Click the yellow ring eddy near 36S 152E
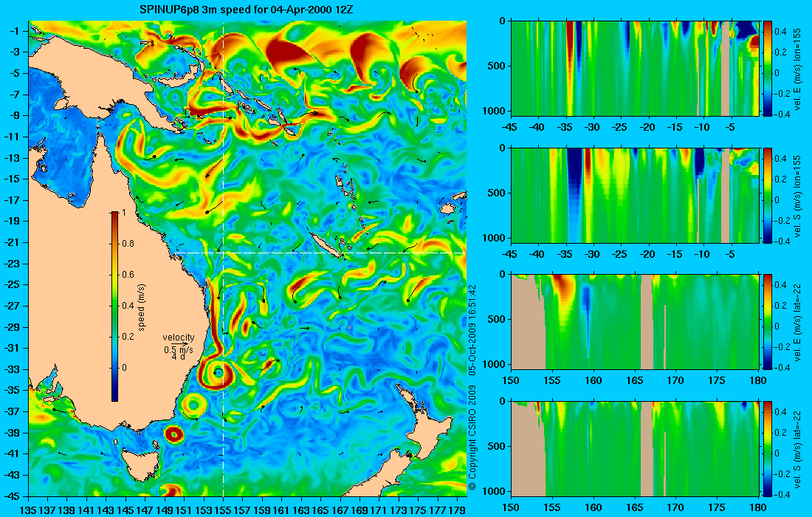The image size is (812, 517). (193, 404)
